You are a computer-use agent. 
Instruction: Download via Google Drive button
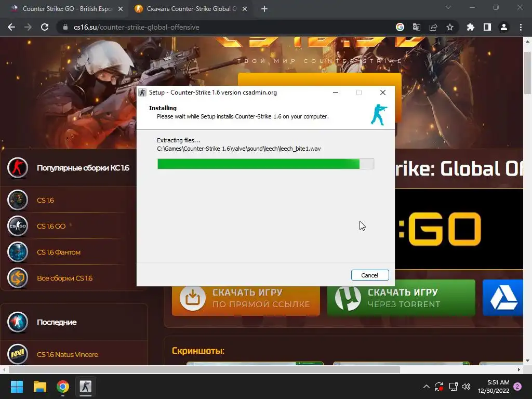coord(503,298)
